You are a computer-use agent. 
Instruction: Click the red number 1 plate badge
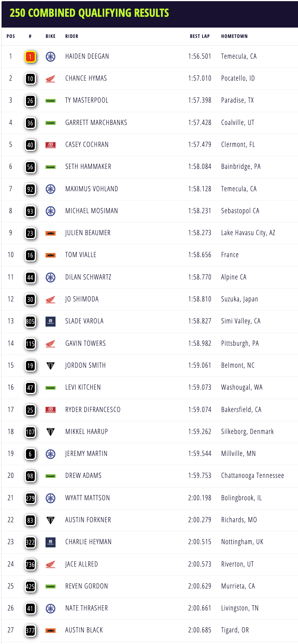point(30,57)
